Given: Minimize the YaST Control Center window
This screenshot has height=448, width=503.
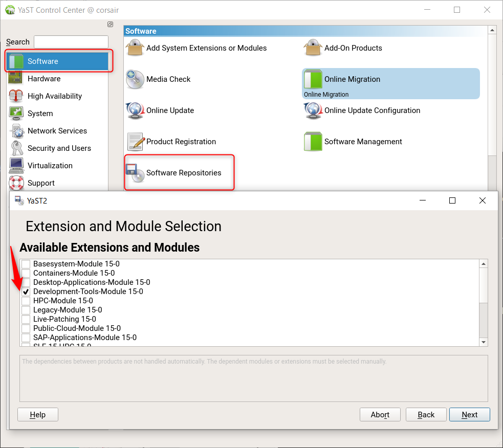Looking at the screenshot, I should [x=427, y=10].
